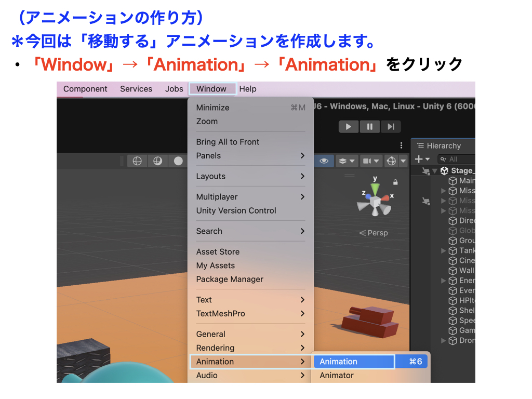Screen dimensions: 532x399
Task: Choose Animation in the Animation submenu
Action: click(353, 362)
